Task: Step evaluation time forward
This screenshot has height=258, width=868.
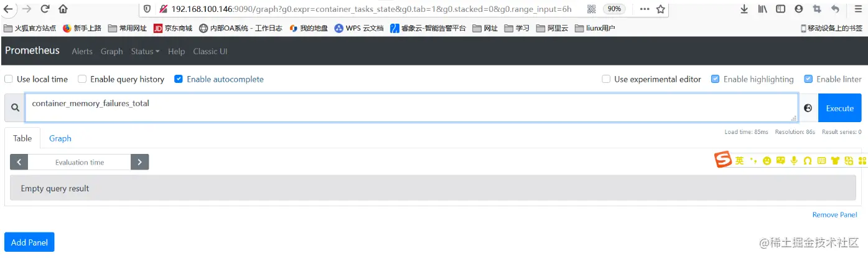Action: click(139, 162)
